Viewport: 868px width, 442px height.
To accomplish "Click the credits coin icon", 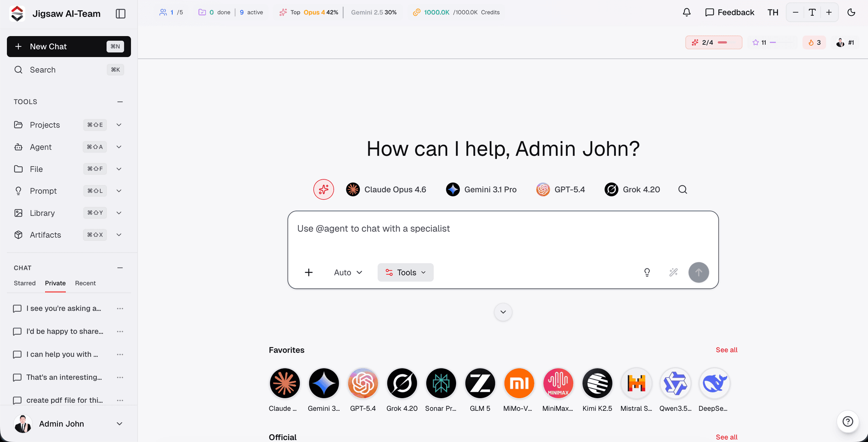I will point(417,12).
